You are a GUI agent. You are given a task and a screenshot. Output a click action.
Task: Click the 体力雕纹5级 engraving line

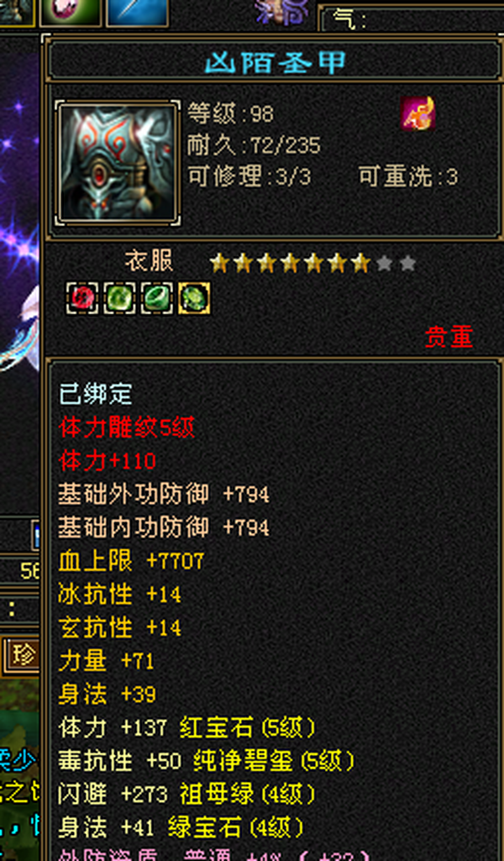point(127,428)
